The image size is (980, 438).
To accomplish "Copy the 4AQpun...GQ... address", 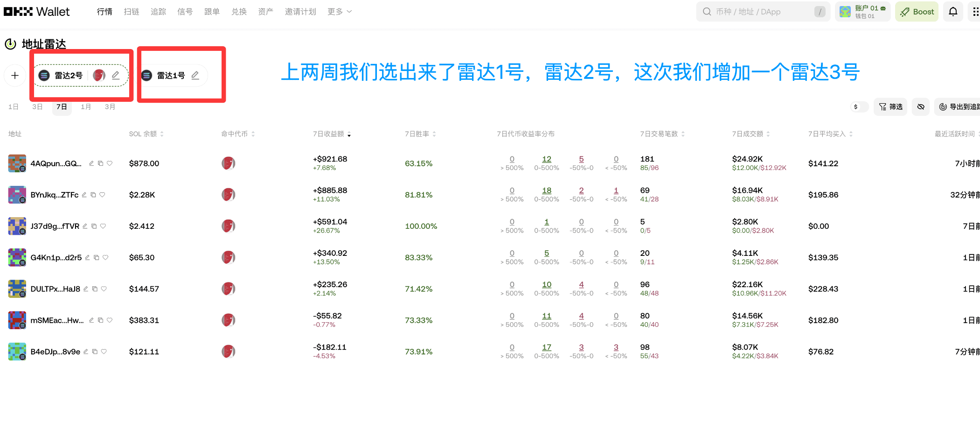I will click(x=100, y=163).
